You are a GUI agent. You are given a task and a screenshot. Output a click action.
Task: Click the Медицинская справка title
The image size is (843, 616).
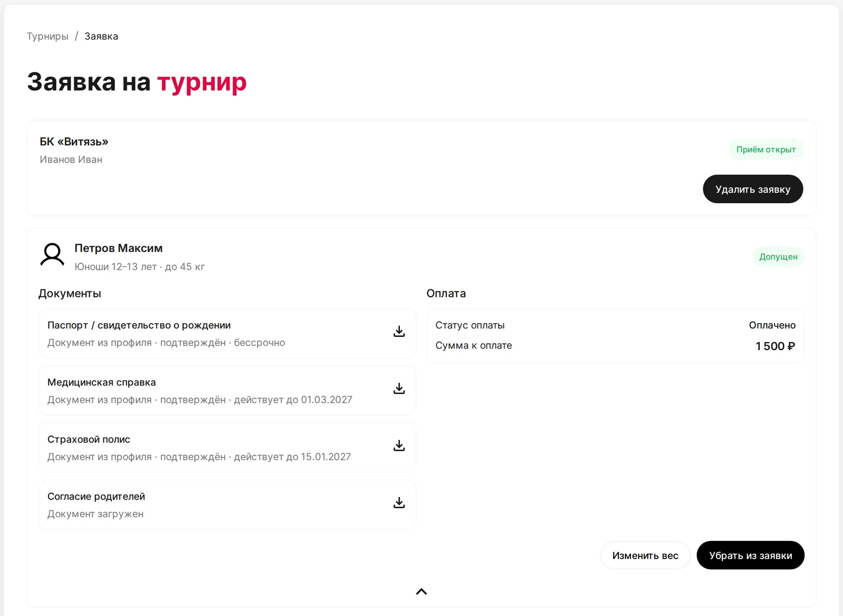pyautogui.click(x=102, y=382)
